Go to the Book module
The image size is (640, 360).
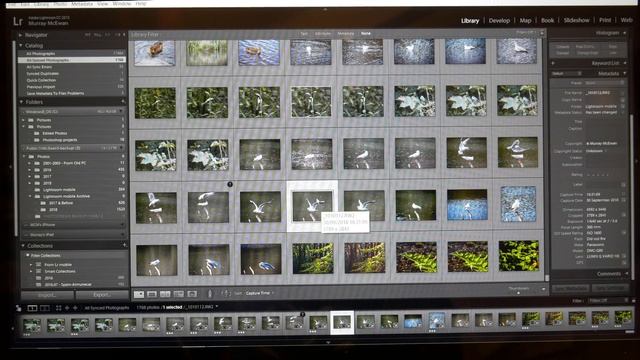pyautogui.click(x=547, y=20)
